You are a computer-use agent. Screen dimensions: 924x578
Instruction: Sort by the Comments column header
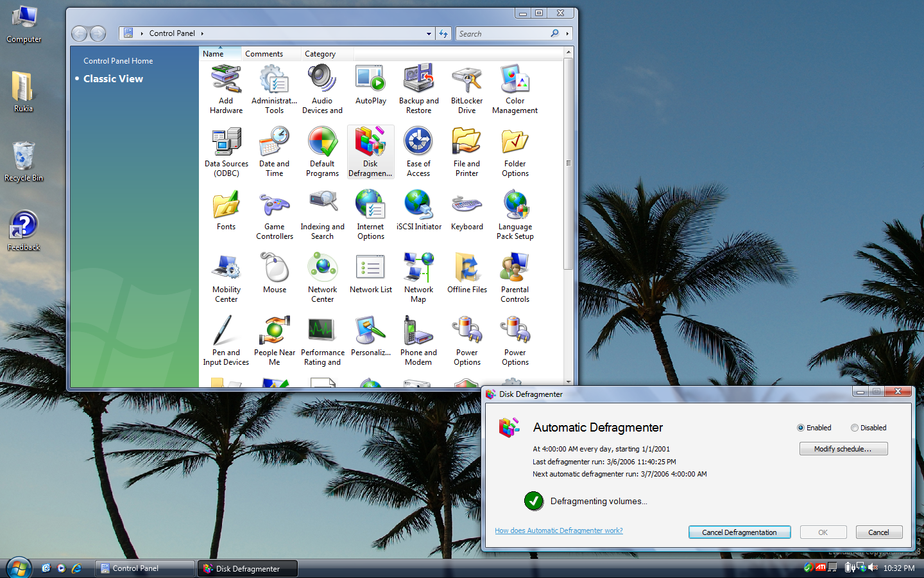[x=264, y=54]
